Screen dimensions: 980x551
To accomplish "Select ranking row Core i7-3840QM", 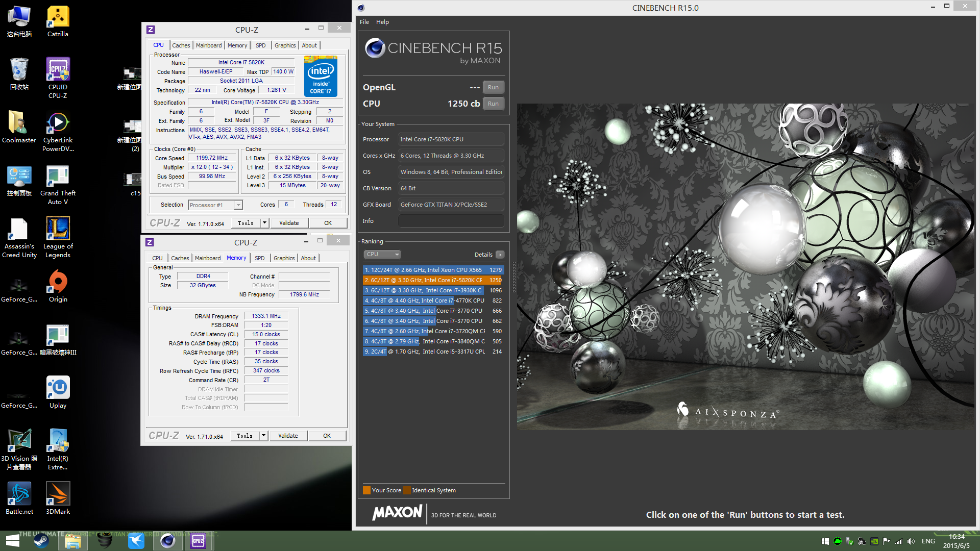I will click(433, 341).
